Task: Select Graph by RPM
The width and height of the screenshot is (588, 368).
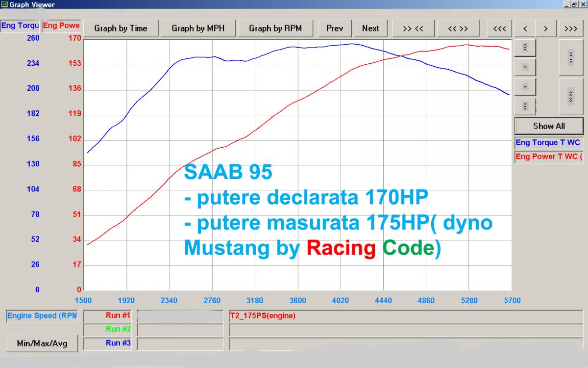Action: click(275, 28)
